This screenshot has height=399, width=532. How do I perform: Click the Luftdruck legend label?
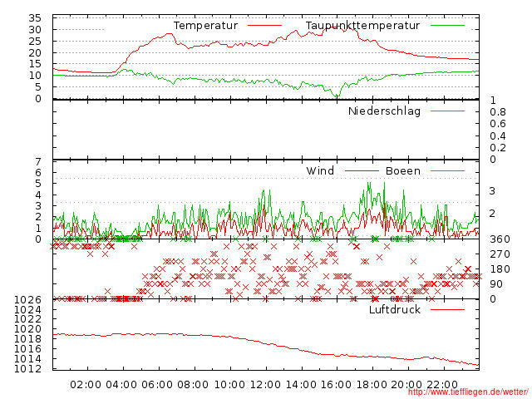click(395, 310)
